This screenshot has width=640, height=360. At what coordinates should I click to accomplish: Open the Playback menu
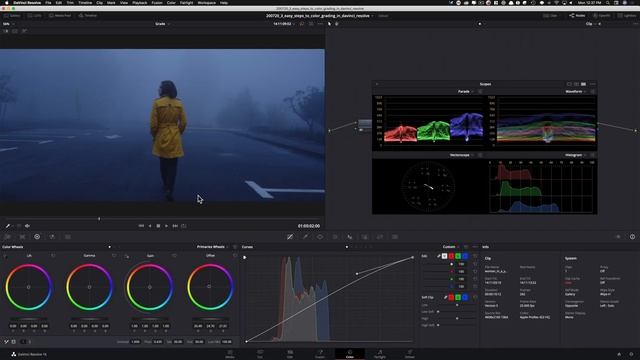tap(140, 2)
